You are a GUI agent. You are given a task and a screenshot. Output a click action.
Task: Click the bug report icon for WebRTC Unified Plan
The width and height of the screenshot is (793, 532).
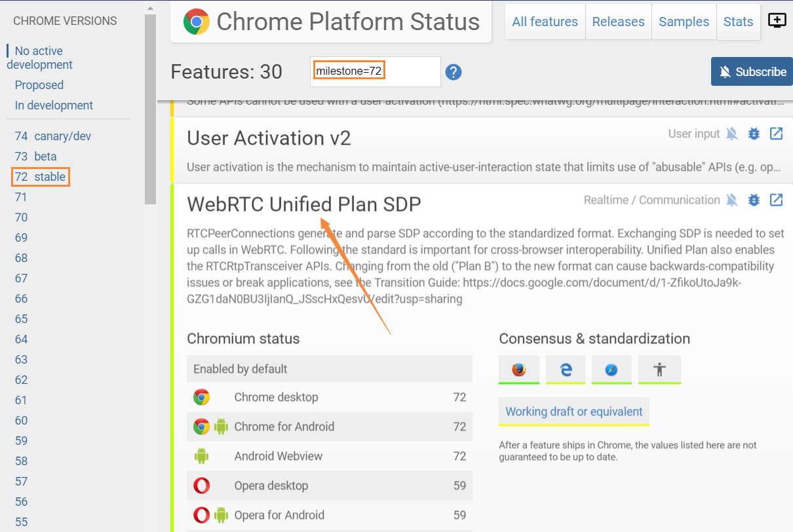754,200
